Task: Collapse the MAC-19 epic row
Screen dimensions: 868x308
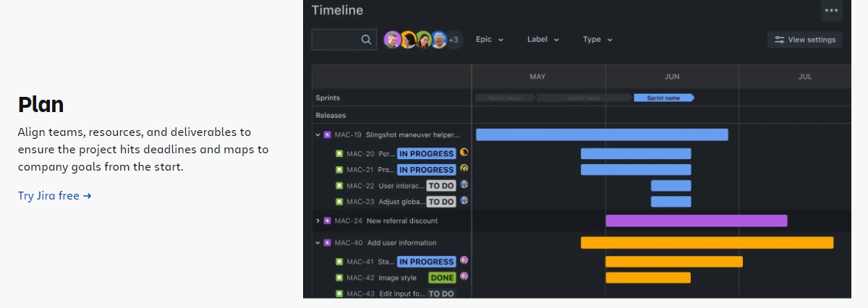Action: coord(318,134)
